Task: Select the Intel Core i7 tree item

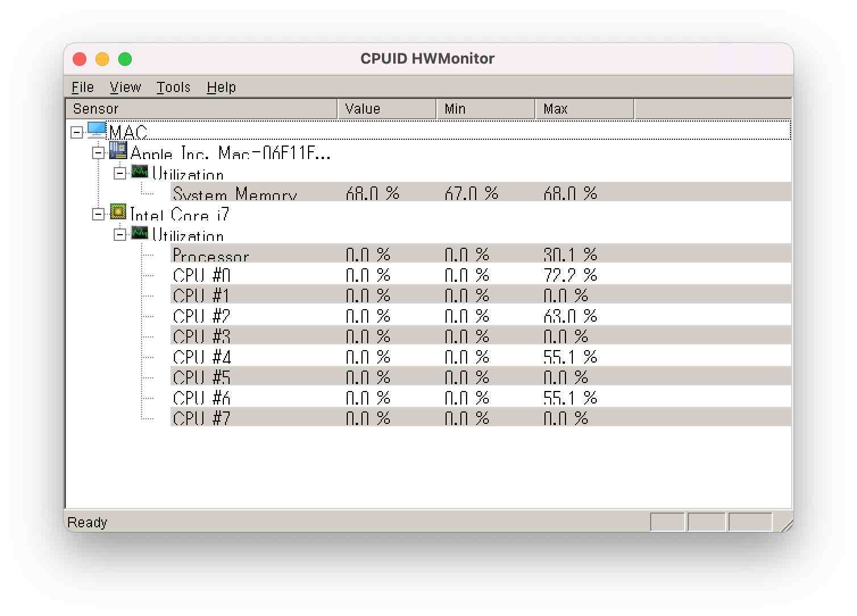Action: (x=180, y=214)
